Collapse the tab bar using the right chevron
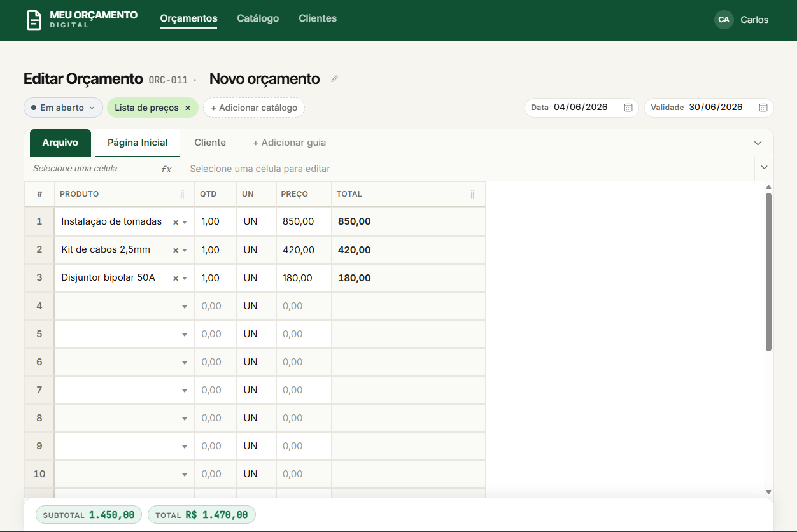Image resolution: width=797 pixels, height=532 pixels. coord(758,143)
